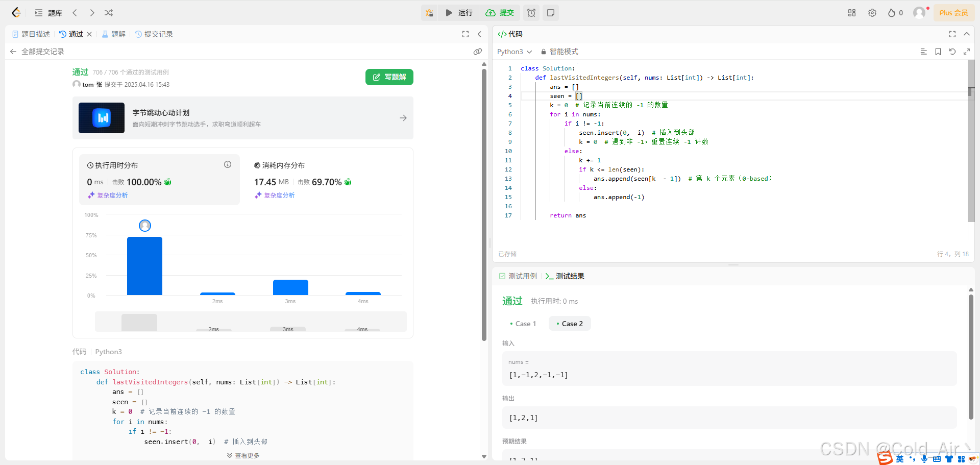Click the 3ms bar in chart
Viewport: 980px width, 465px height.
290,287
